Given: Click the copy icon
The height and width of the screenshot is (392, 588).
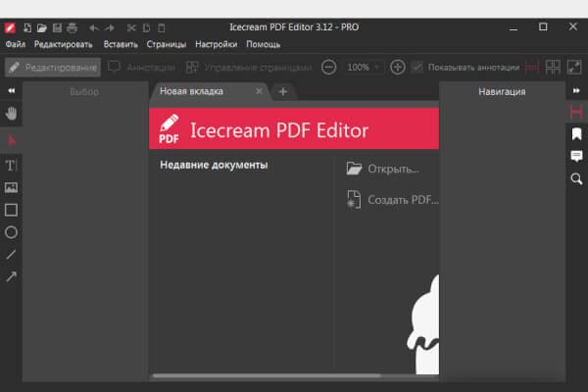Looking at the screenshot, I should [x=147, y=27].
